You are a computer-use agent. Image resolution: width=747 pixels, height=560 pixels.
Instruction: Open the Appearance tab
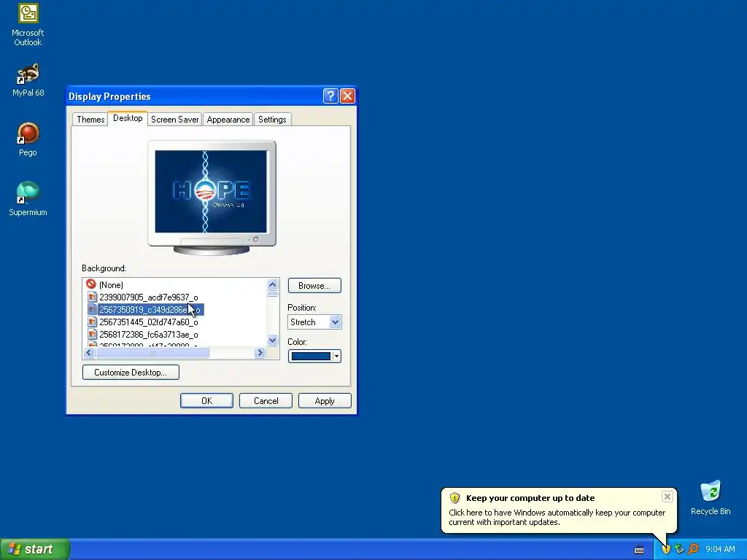(228, 119)
